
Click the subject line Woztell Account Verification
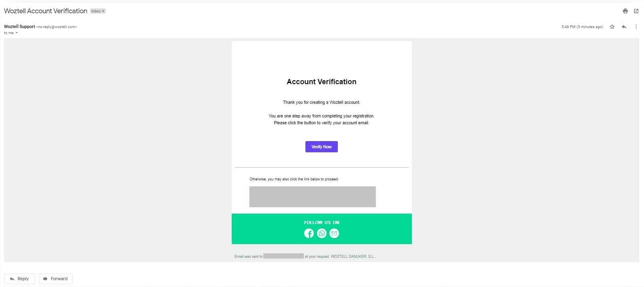click(46, 11)
